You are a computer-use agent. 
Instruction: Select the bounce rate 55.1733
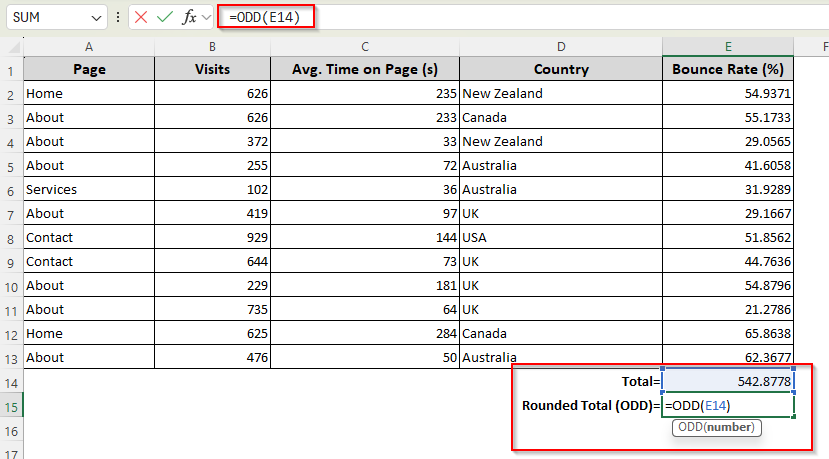point(728,117)
